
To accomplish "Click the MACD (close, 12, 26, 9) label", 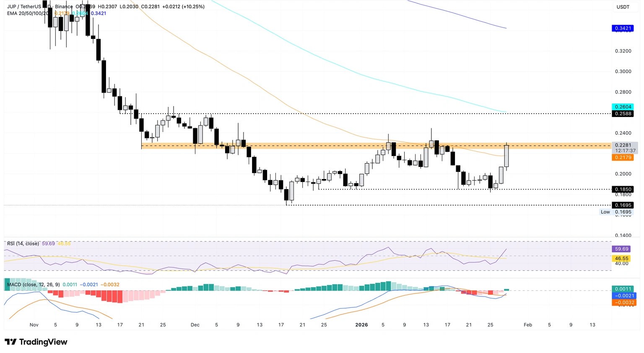I will [33, 284].
